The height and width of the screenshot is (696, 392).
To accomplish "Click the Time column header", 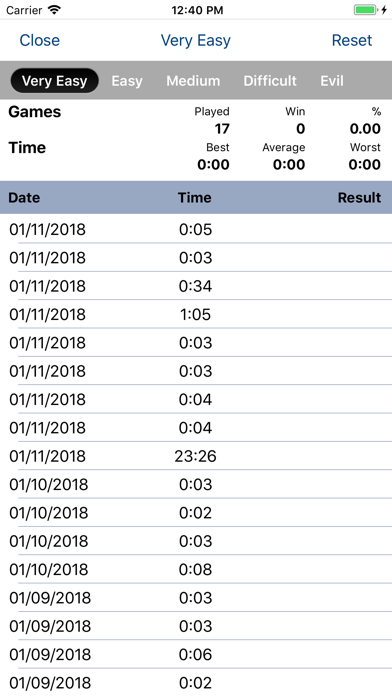I will [194, 198].
